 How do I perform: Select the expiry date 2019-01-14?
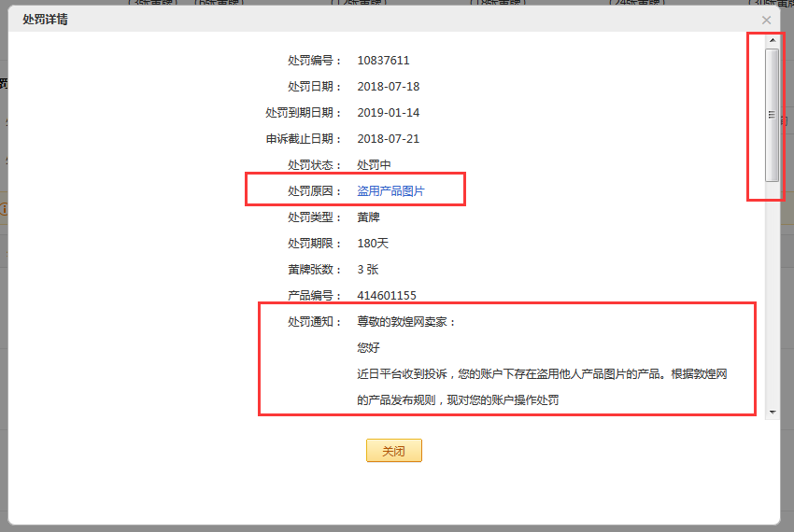[389, 112]
